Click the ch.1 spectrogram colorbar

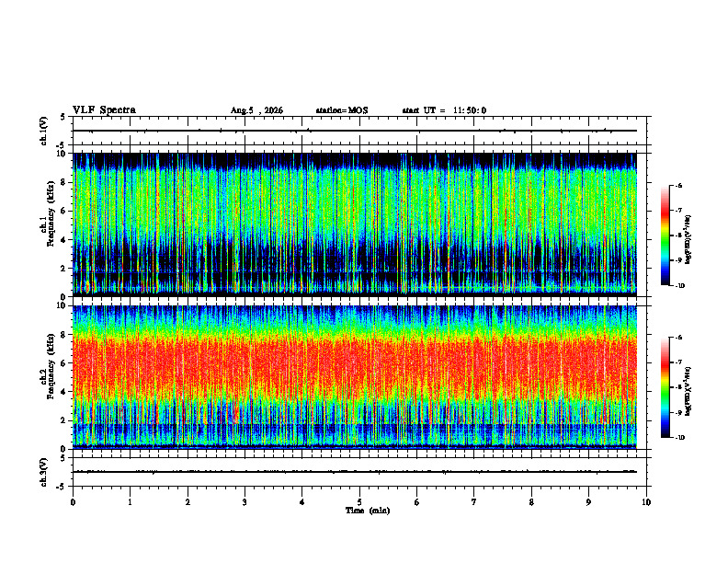(665, 236)
